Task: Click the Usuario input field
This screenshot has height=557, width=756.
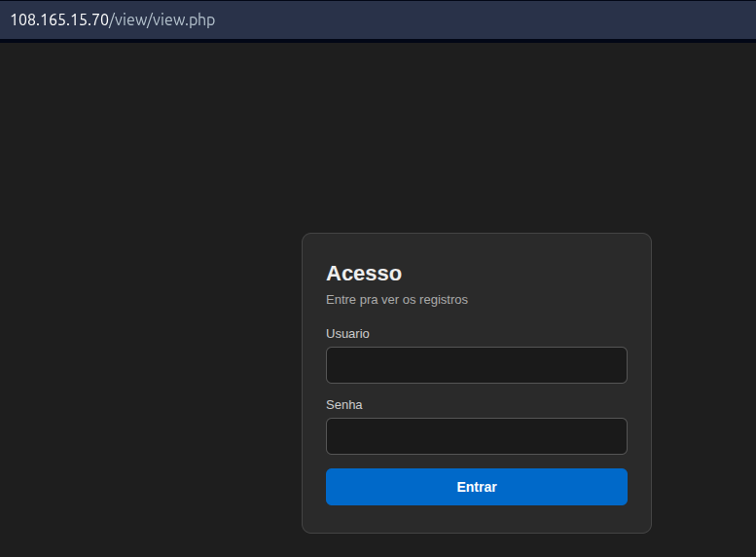Action: point(477,365)
